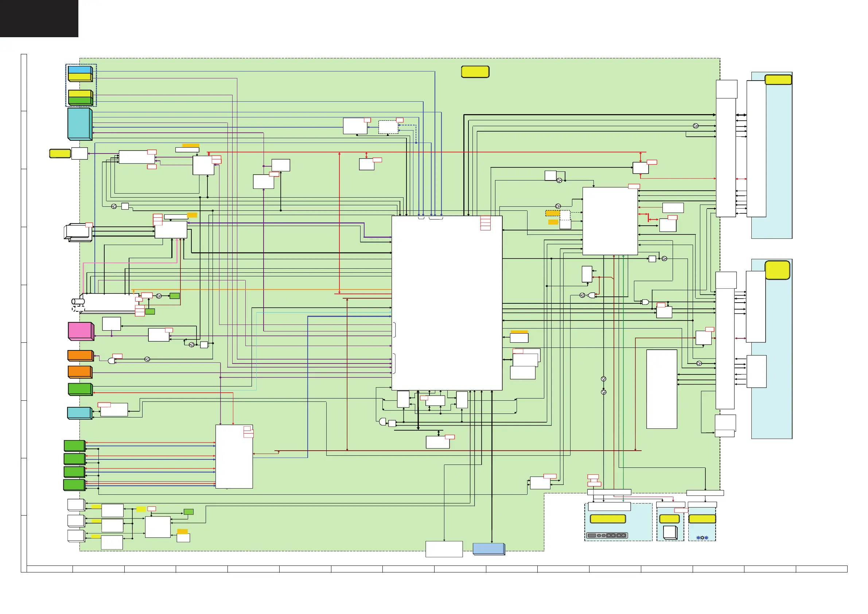This screenshot has width=868, height=614.
Task: Select the large teal 3D block at left
Action: pyautogui.click(x=80, y=124)
